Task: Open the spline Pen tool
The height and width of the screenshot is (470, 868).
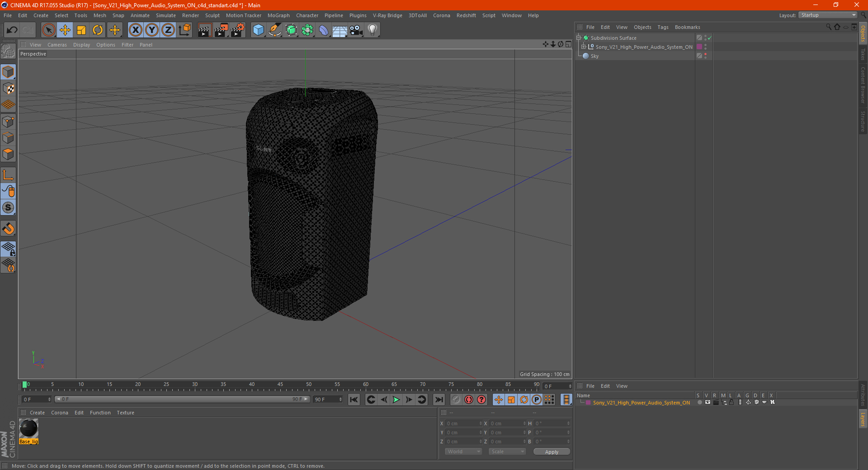Action: (x=275, y=30)
